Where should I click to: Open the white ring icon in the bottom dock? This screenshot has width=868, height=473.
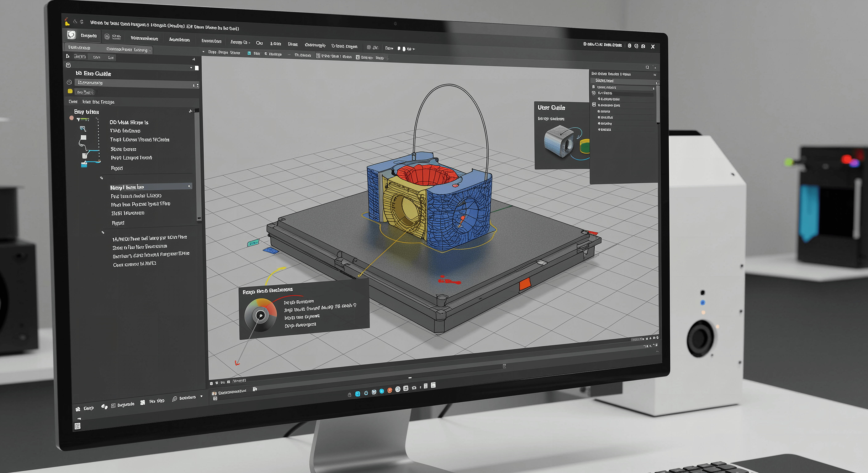pos(398,389)
